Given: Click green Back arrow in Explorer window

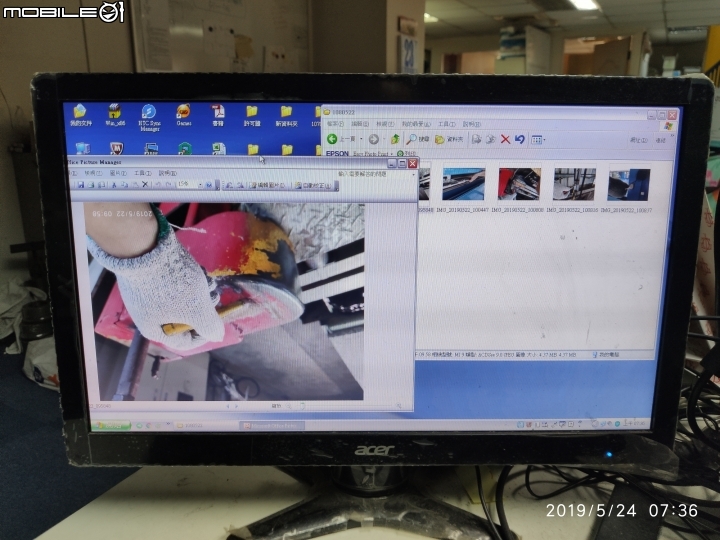Looking at the screenshot, I should tap(332, 139).
